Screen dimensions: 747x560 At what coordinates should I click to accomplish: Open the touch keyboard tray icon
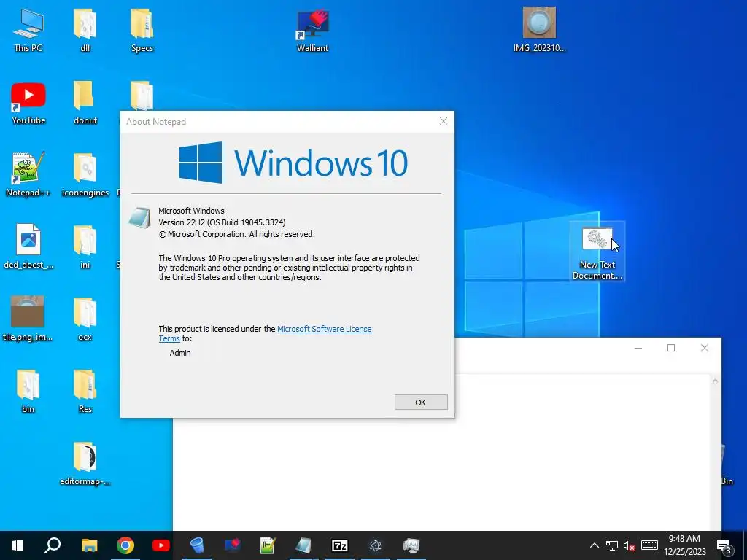coord(649,545)
